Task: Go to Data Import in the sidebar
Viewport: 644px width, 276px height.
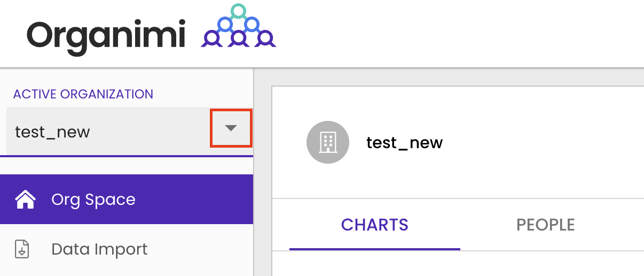Action: (99, 249)
